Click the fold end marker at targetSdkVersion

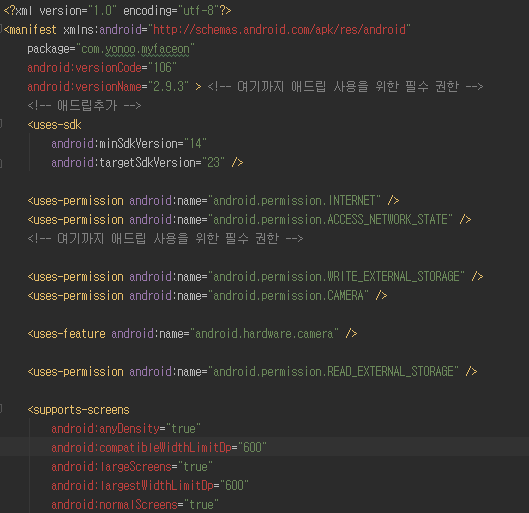click(1, 164)
